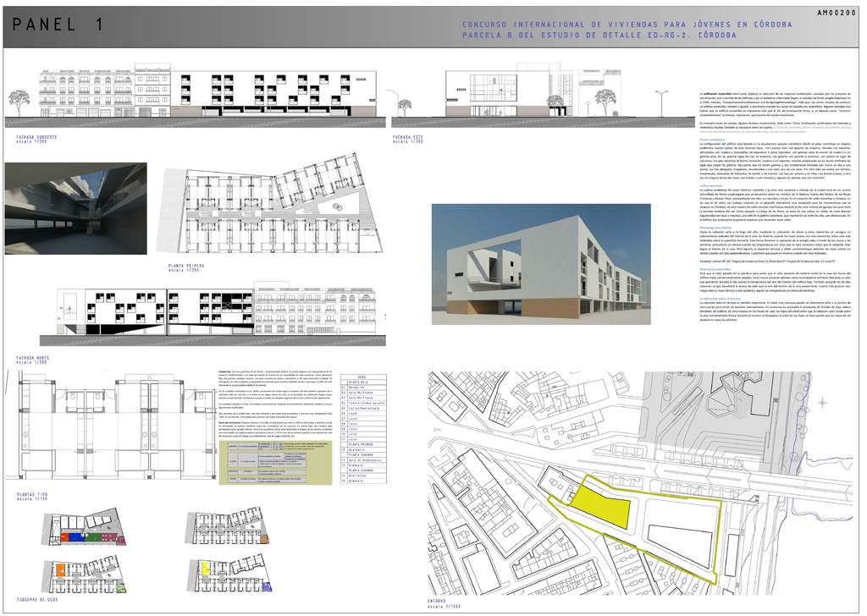Click the AM00200 code in the header
The width and height of the screenshot is (867, 616).
pos(837,13)
